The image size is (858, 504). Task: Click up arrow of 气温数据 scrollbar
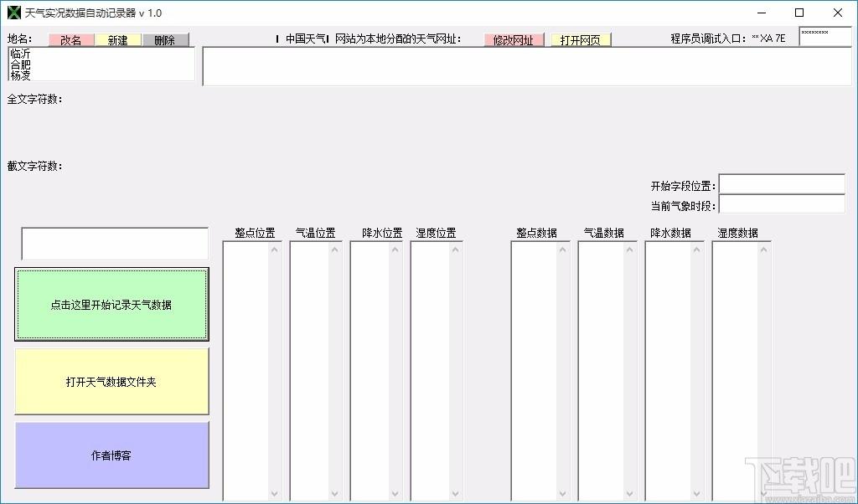click(629, 249)
